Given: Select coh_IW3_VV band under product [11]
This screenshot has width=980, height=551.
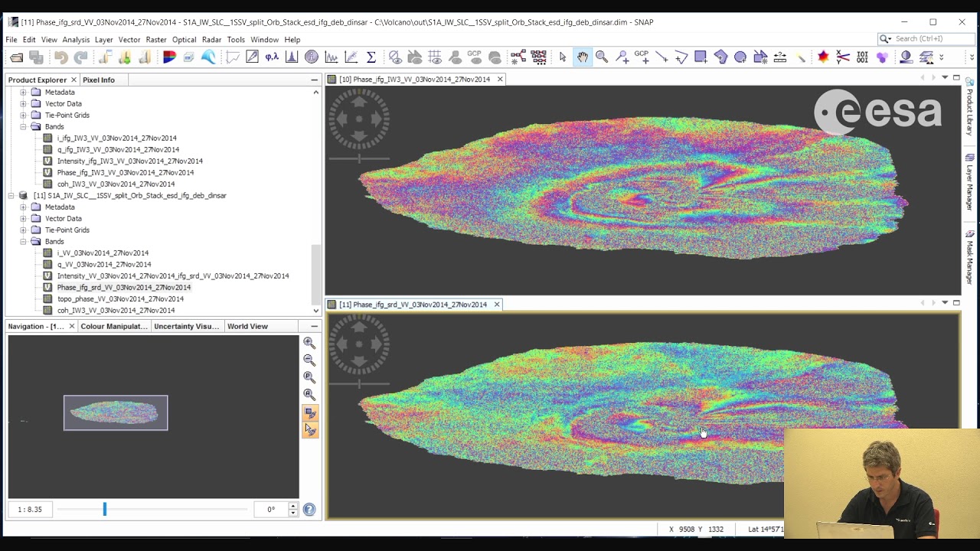Looking at the screenshot, I should [116, 310].
